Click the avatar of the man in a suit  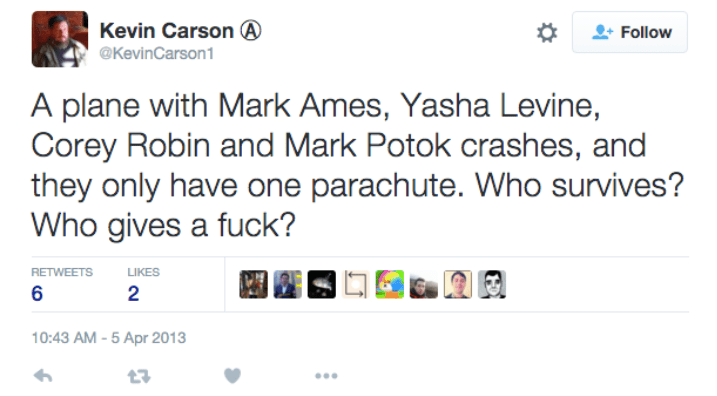(287, 284)
